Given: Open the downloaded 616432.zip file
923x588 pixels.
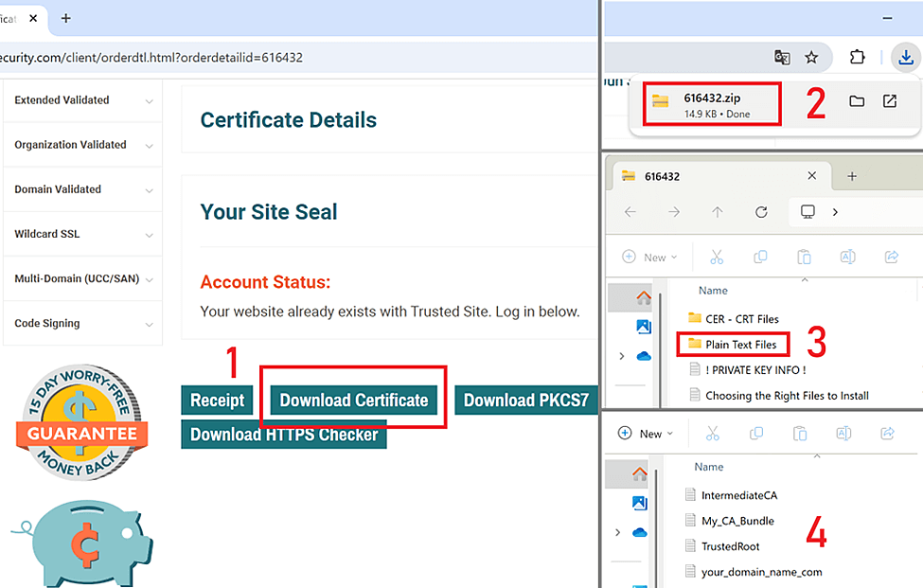Looking at the screenshot, I should (711, 103).
